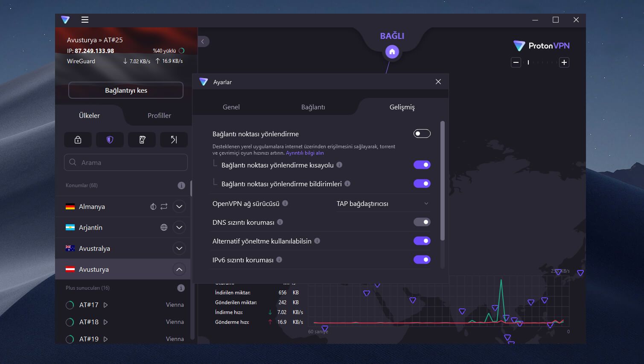This screenshot has height=364, width=644.
Task: Switch to Bağlantı settings tab
Action: click(x=313, y=107)
